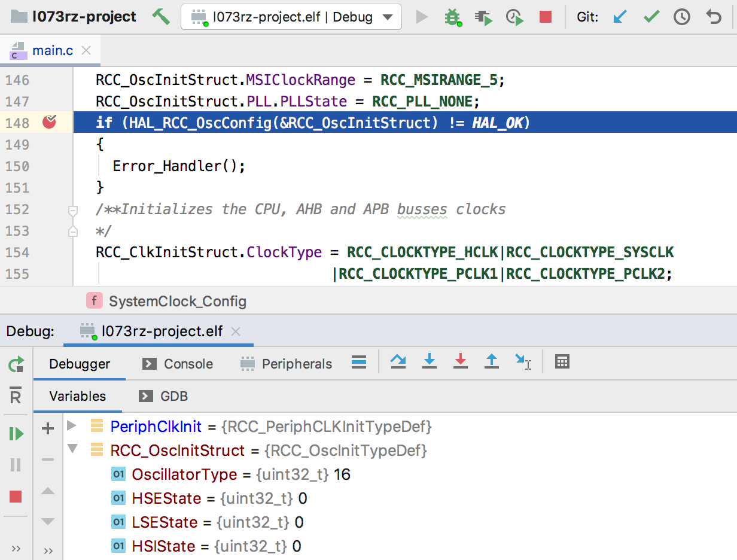The image size is (737, 560).
Task: Update project via the Git blue arrow
Action: point(620,17)
